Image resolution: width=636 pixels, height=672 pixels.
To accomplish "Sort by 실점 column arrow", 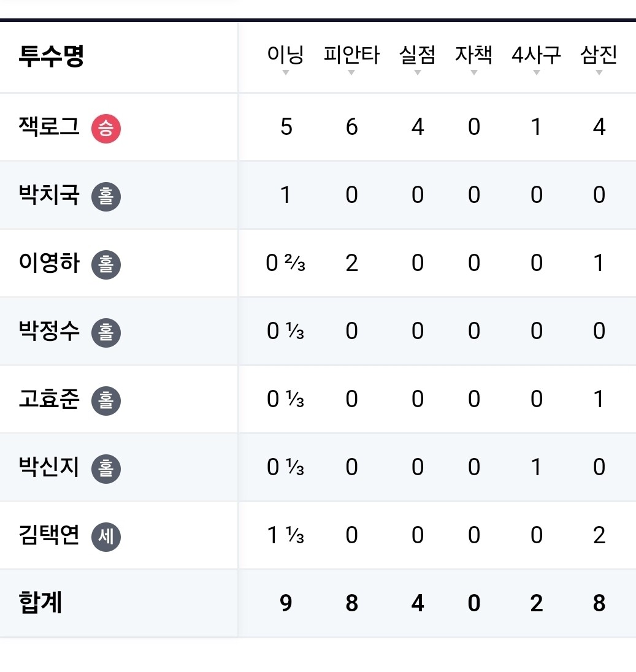I will click(418, 73).
